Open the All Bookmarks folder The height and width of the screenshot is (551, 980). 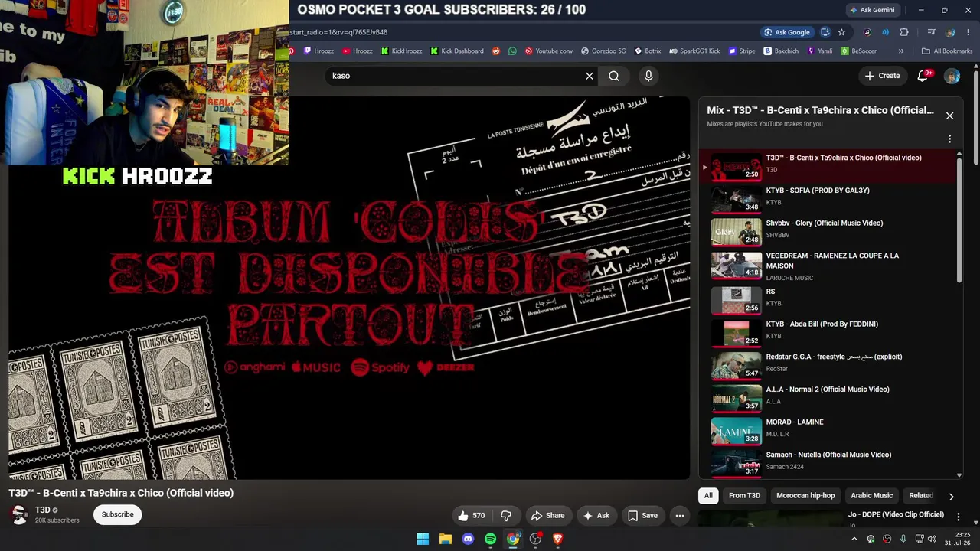947,51
